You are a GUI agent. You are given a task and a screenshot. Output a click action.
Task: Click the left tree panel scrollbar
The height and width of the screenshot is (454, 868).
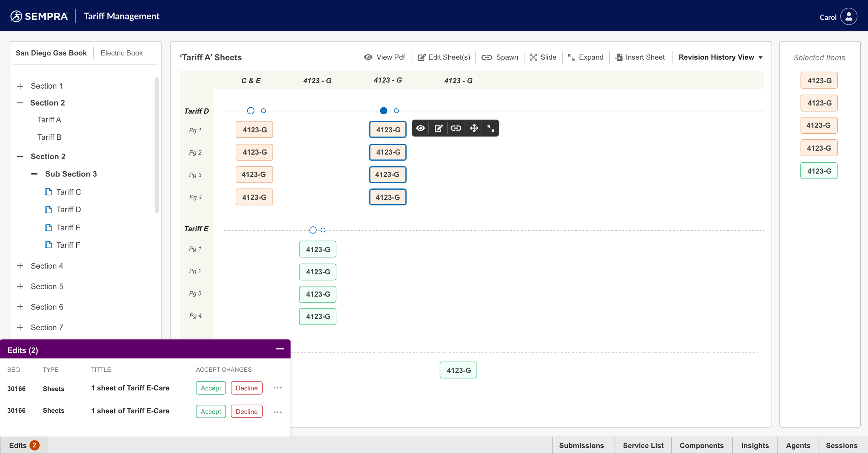click(x=157, y=144)
